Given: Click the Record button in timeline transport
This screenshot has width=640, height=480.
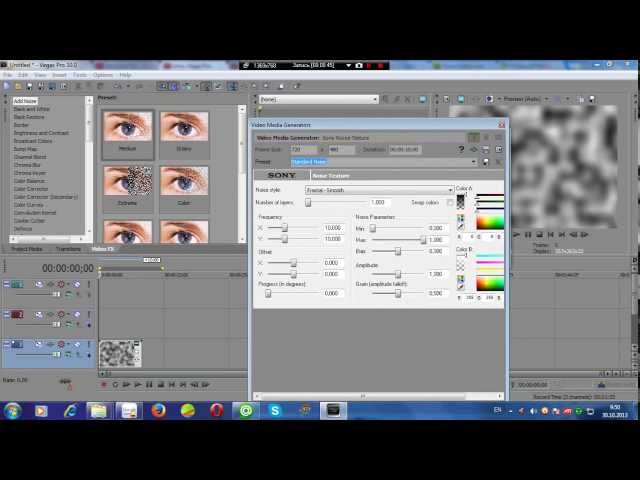Looking at the screenshot, I should 104,384.
